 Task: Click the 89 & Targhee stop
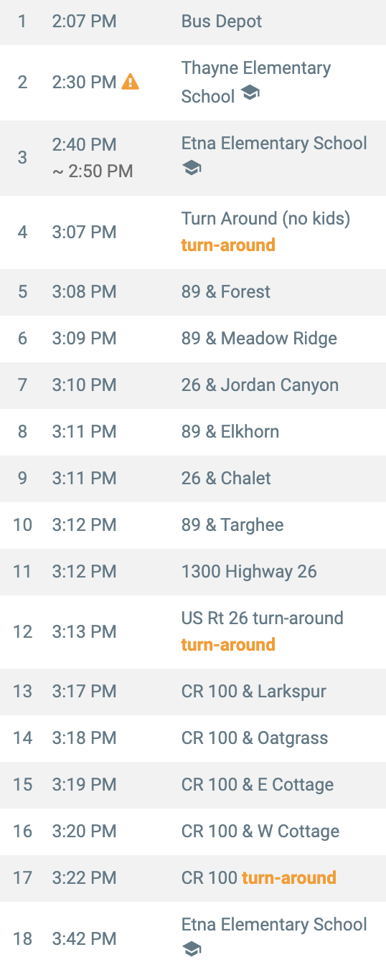[193, 525]
